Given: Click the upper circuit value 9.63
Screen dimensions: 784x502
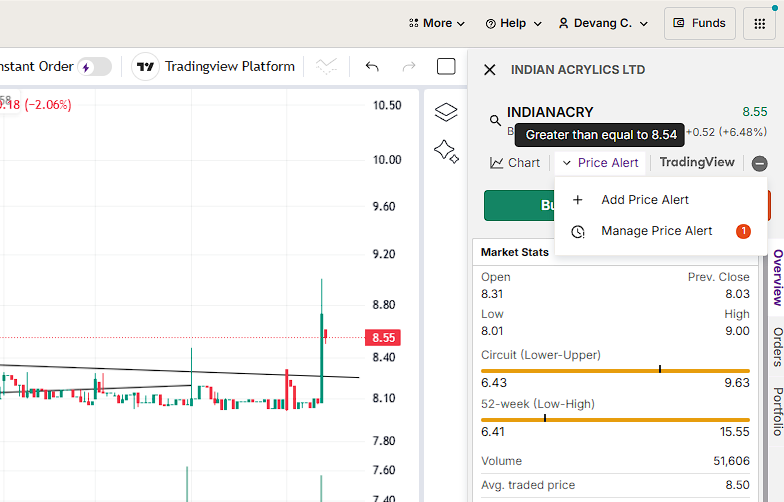Looking at the screenshot, I should [x=737, y=383].
